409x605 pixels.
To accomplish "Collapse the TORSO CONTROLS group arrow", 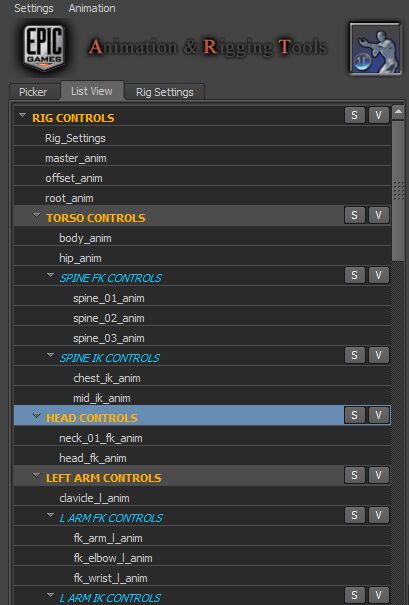I will (37, 215).
